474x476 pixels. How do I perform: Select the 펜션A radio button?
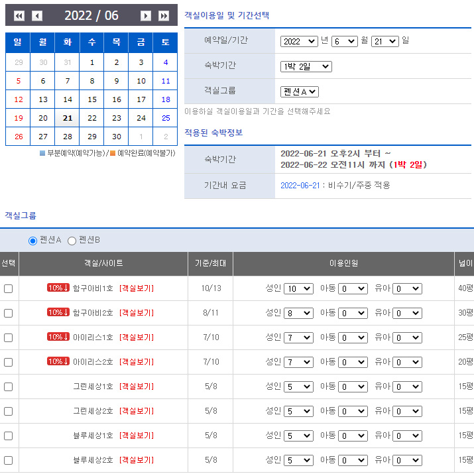tap(32, 241)
